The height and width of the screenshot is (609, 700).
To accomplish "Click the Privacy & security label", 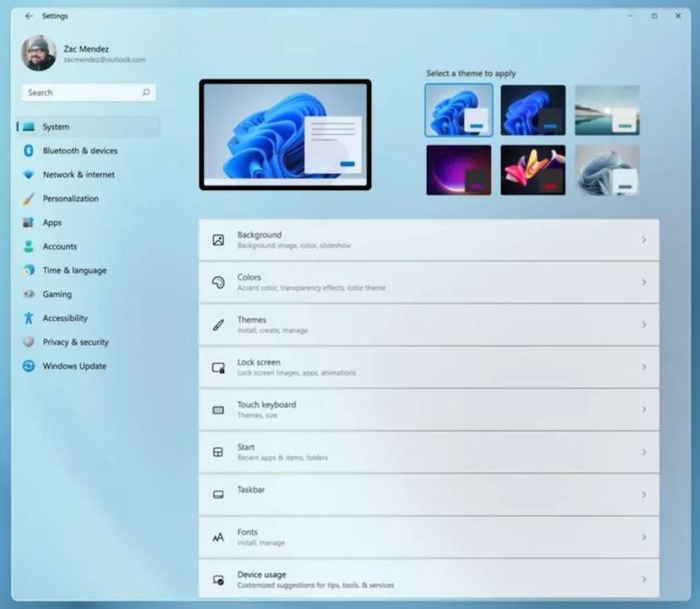I will pos(75,342).
